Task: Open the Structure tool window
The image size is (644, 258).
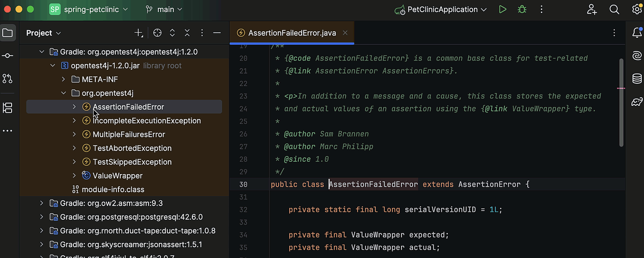Action: [7, 107]
